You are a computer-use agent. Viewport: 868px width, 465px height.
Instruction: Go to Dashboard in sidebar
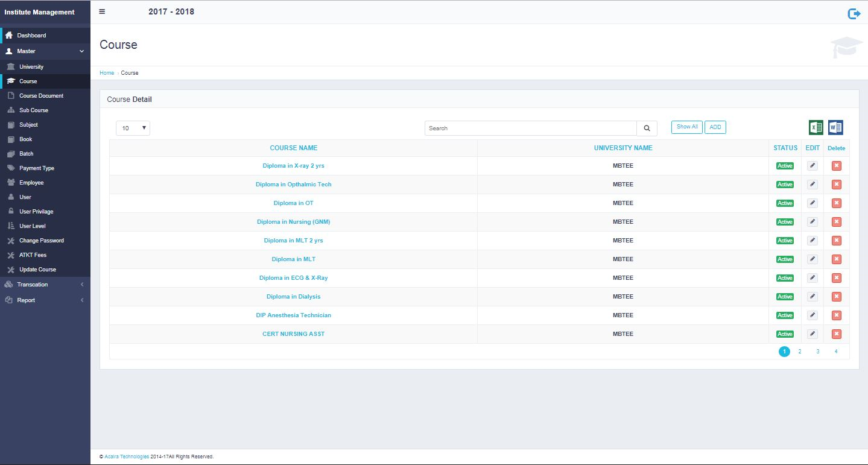click(31, 36)
